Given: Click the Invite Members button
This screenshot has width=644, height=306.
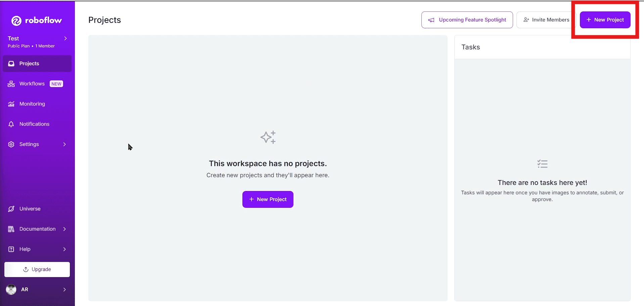Looking at the screenshot, I should 546,20.
